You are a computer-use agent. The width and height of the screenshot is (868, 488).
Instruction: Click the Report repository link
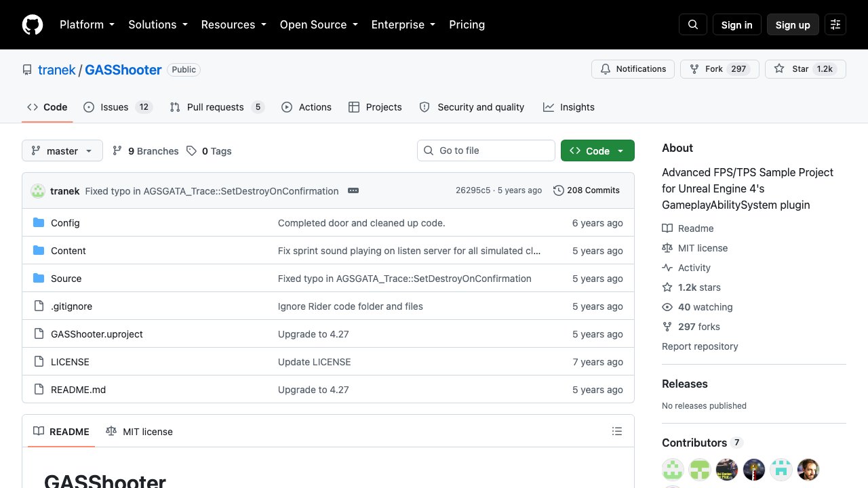point(700,346)
